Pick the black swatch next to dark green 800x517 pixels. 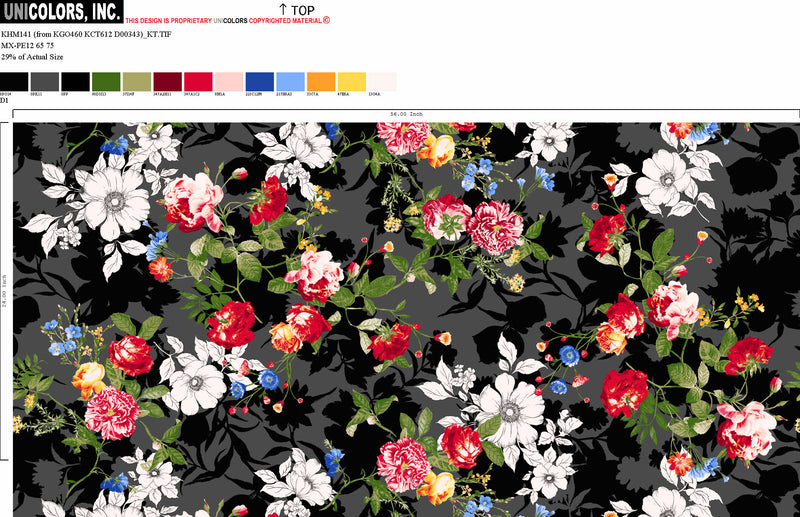(76, 82)
